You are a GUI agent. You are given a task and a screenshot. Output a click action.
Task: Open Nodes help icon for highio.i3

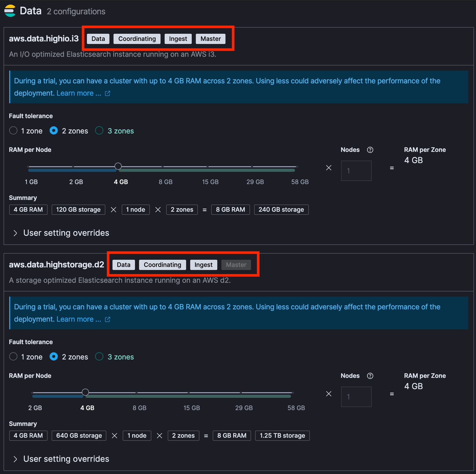(370, 150)
